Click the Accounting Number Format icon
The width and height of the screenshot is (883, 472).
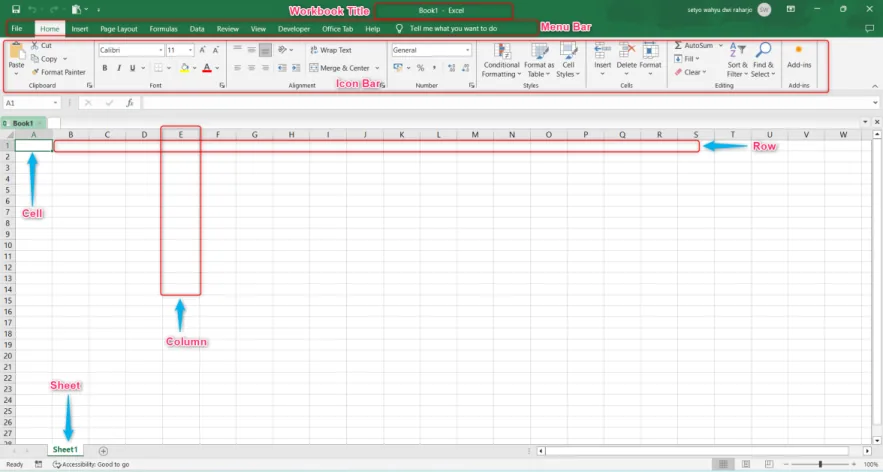(398, 68)
